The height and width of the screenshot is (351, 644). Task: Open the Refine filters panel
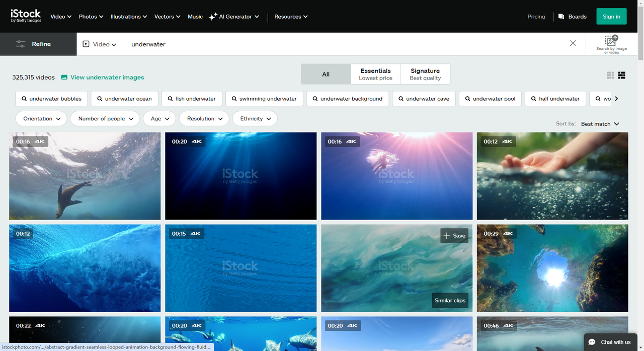38,44
